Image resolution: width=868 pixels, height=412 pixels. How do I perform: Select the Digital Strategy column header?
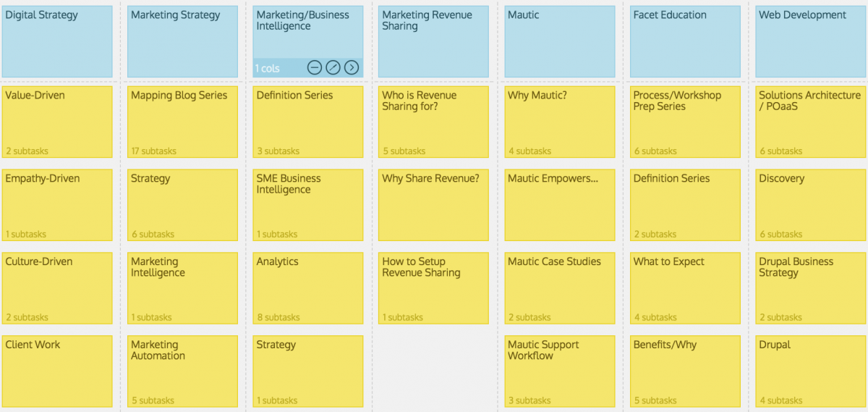tap(57, 41)
